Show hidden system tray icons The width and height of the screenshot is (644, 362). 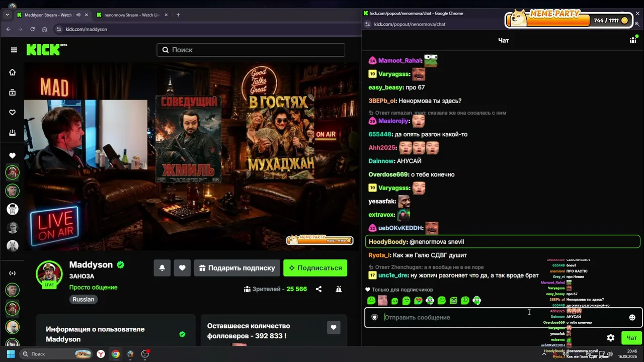click(544, 354)
